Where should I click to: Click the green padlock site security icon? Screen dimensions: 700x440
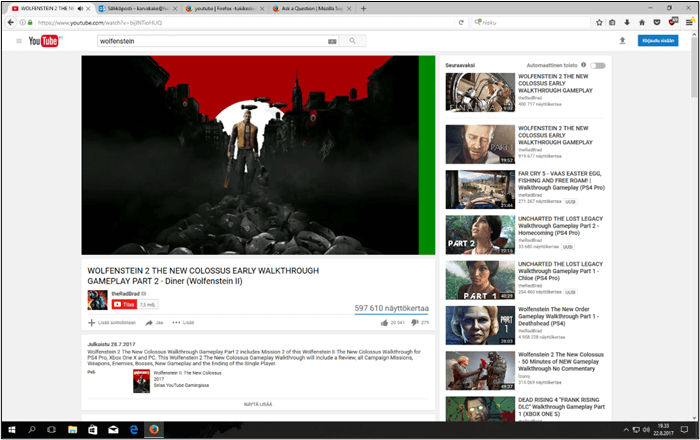point(30,22)
